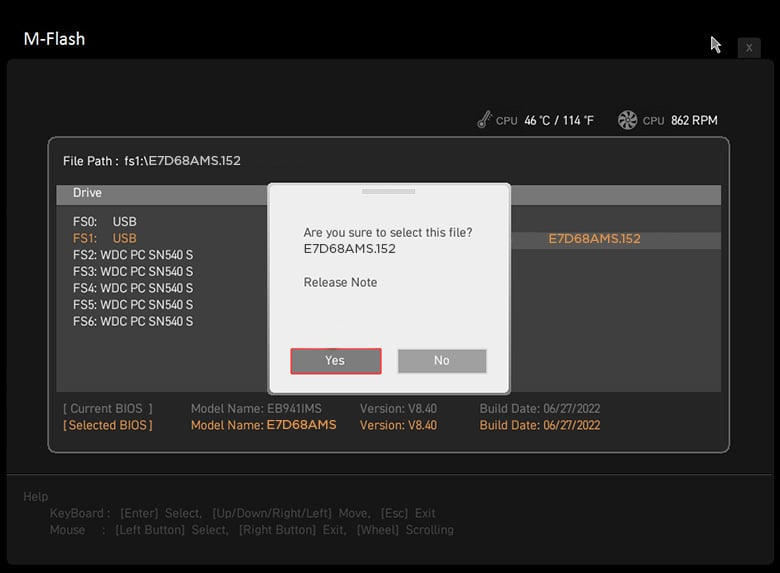
Task: Click the Help heading
Action: 36,496
